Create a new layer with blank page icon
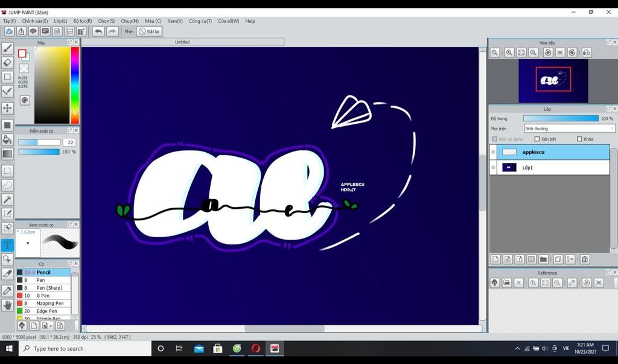This screenshot has height=364, width=618. tap(495, 259)
